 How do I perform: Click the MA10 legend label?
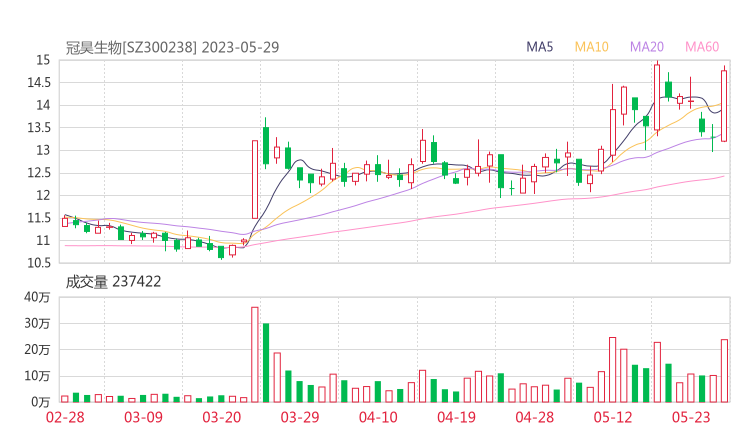[591, 47]
